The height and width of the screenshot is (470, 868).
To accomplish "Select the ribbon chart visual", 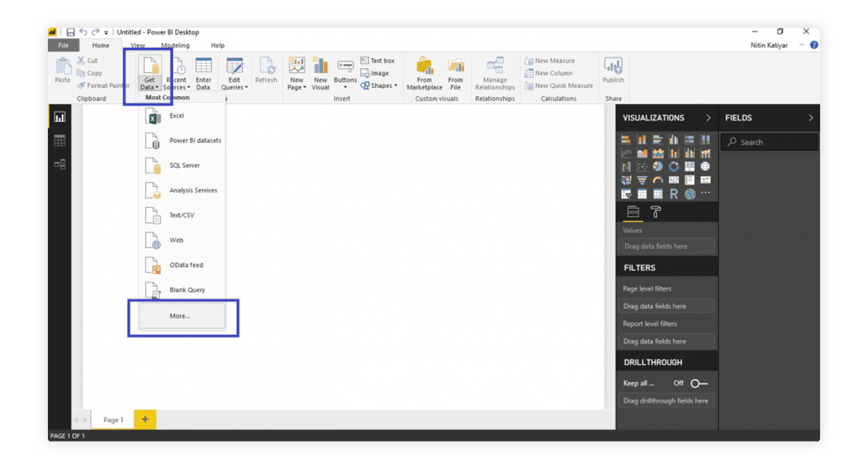I will [x=705, y=153].
